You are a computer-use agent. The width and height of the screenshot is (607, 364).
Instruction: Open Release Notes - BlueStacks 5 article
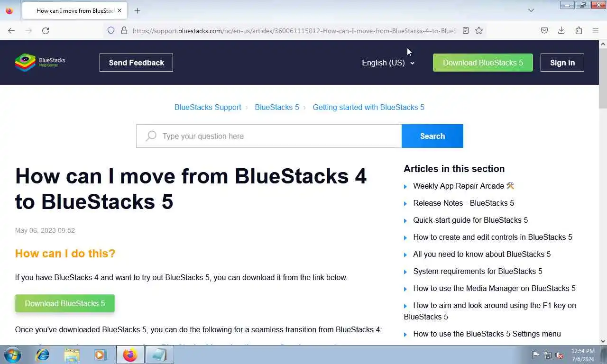pyautogui.click(x=464, y=203)
